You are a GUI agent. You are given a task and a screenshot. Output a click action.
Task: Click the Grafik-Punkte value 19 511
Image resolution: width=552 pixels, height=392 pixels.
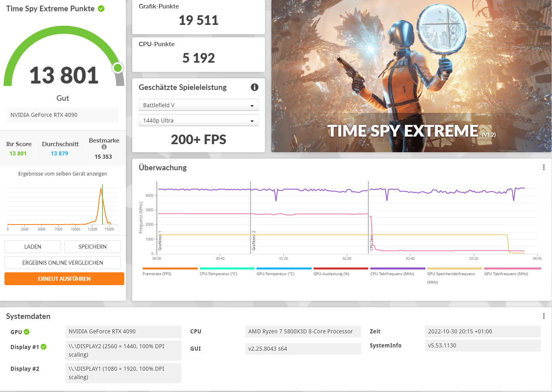click(199, 20)
